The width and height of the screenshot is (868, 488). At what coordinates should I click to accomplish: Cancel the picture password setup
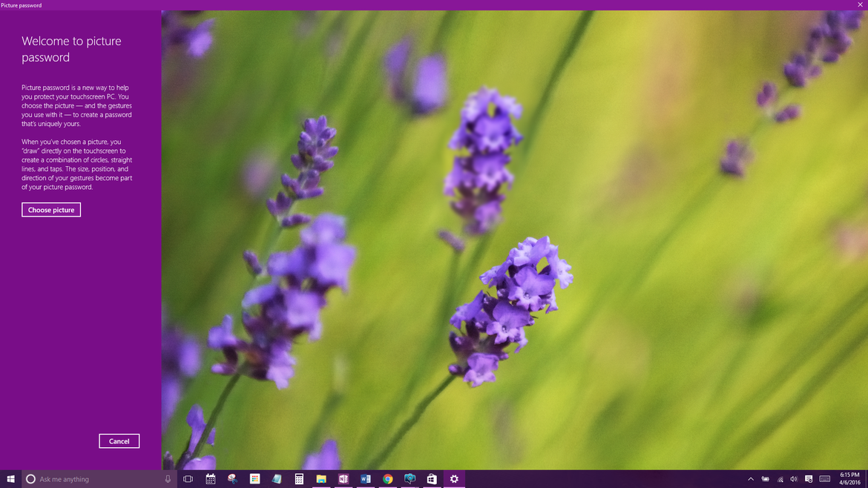pos(119,441)
